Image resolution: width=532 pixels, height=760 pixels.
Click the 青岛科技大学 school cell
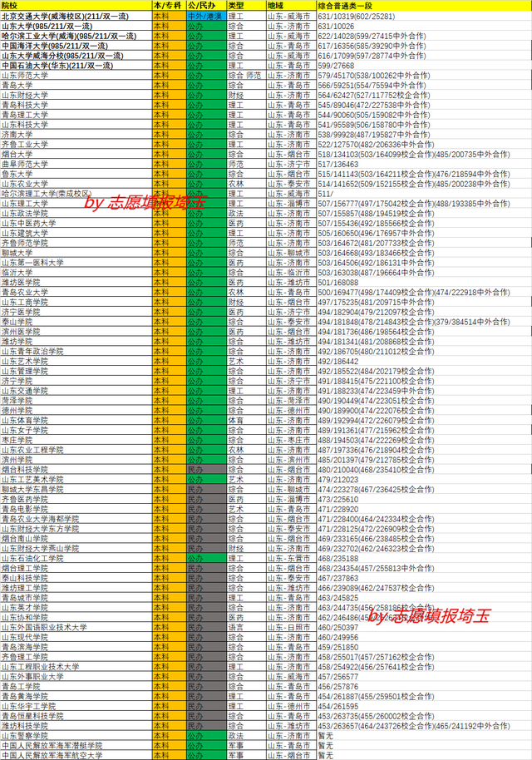pos(76,105)
